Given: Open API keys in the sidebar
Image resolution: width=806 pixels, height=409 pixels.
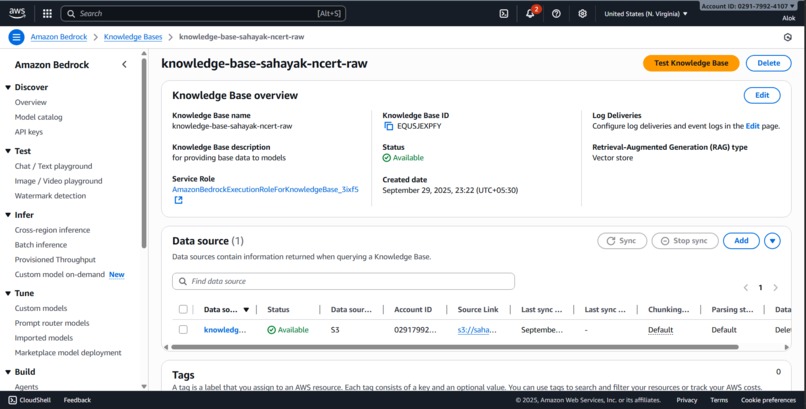Looking at the screenshot, I should pyautogui.click(x=29, y=132).
